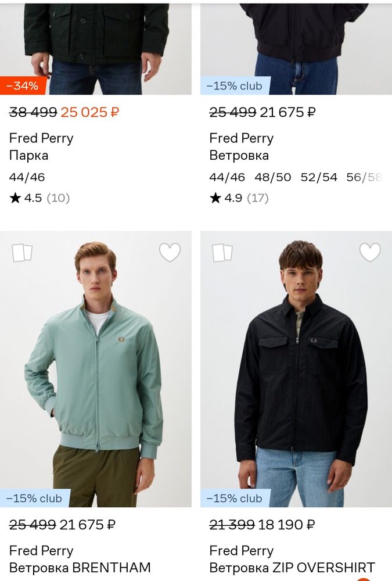Add green BRENTHAM jacket to favorites

pos(170,253)
